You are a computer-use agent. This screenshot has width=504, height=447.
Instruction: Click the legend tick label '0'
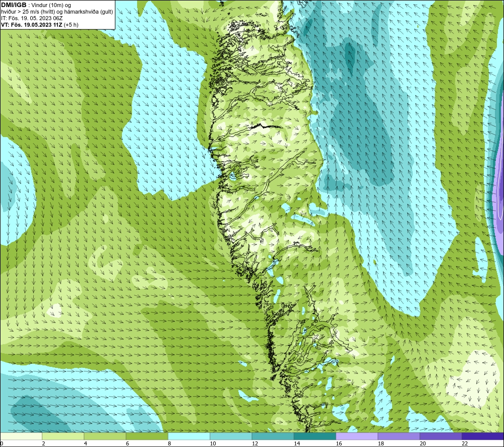coord(2,444)
